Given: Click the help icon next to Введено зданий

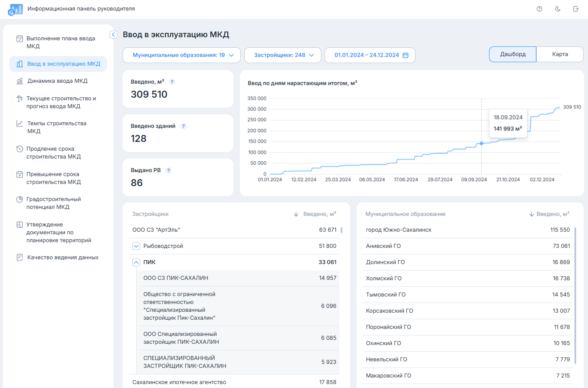Looking at the screenshot, I should pos(183,126).
